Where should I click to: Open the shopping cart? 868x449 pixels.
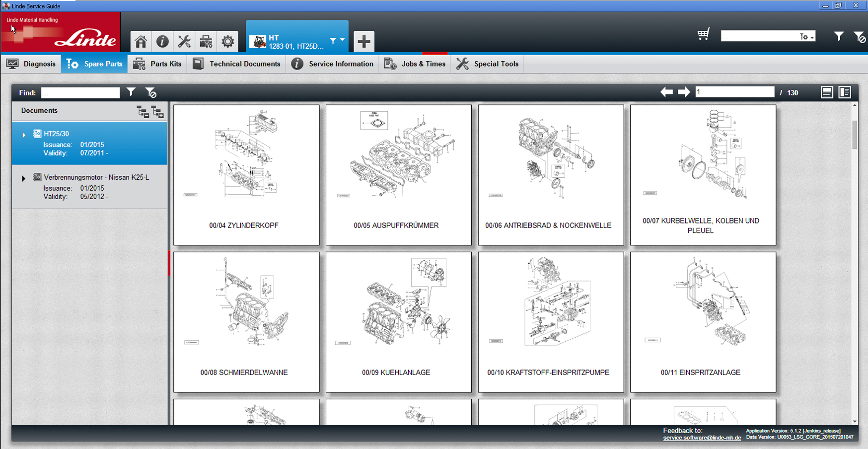coord(703,35)
